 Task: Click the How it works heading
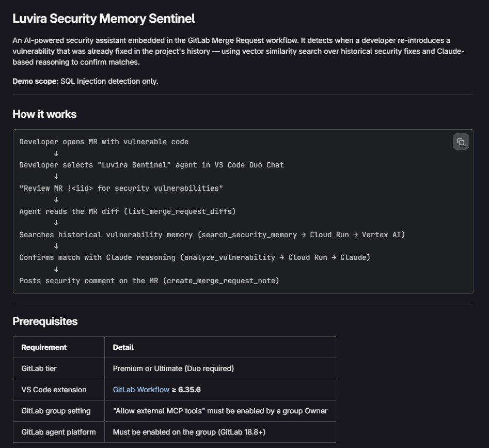tap(44, 114)
